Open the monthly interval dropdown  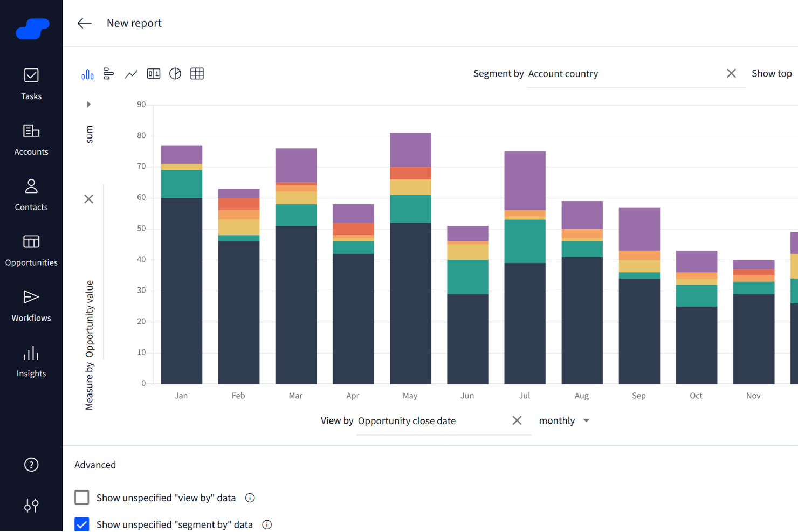click(x=564, y=420)
